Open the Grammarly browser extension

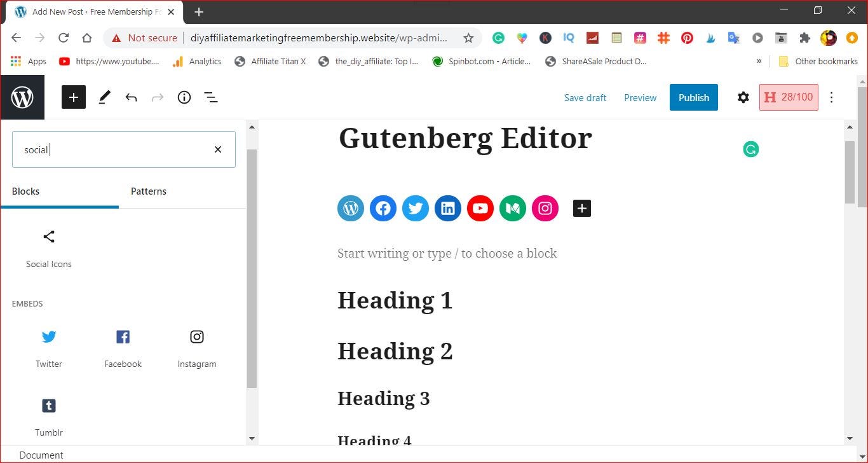[498, 38]
